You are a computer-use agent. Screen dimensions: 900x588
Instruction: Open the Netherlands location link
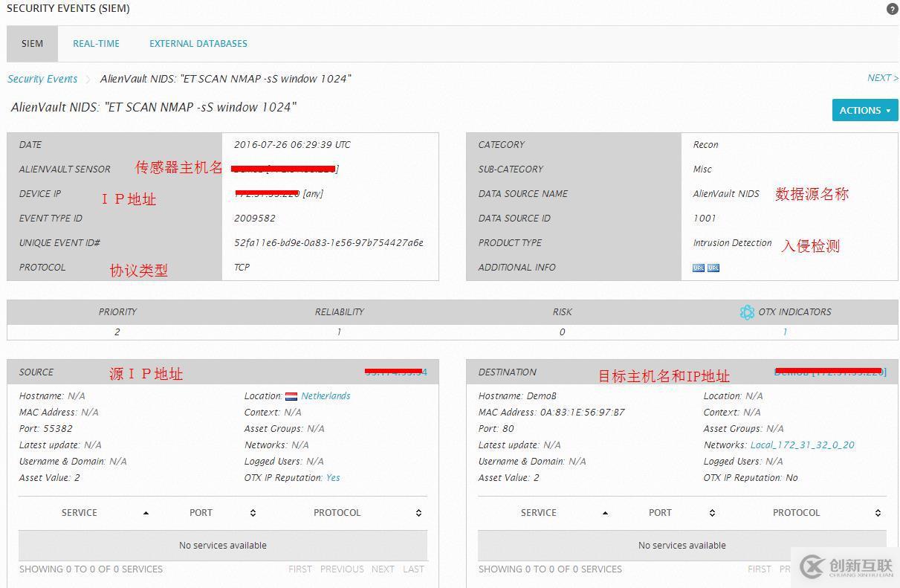pos(326,396)
